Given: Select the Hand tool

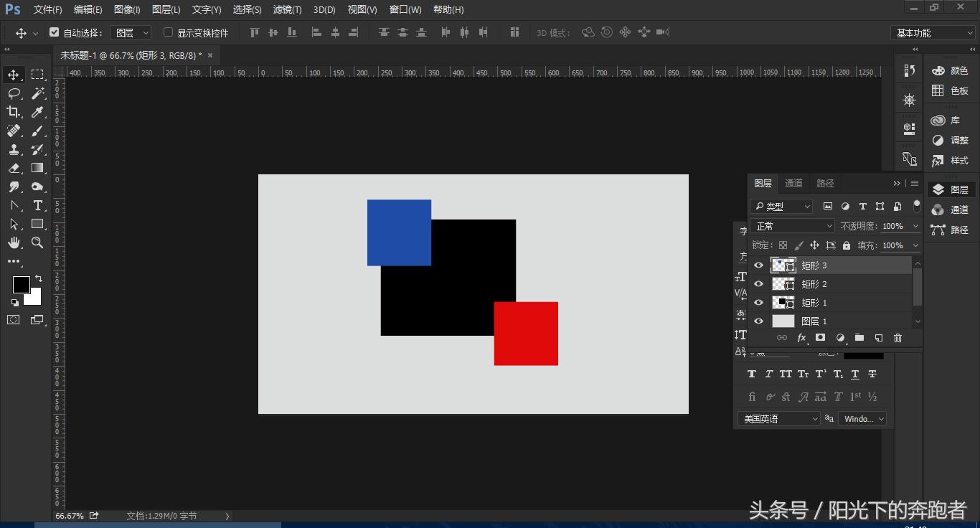Looking at the screenshot, I should tap(14, 243).
